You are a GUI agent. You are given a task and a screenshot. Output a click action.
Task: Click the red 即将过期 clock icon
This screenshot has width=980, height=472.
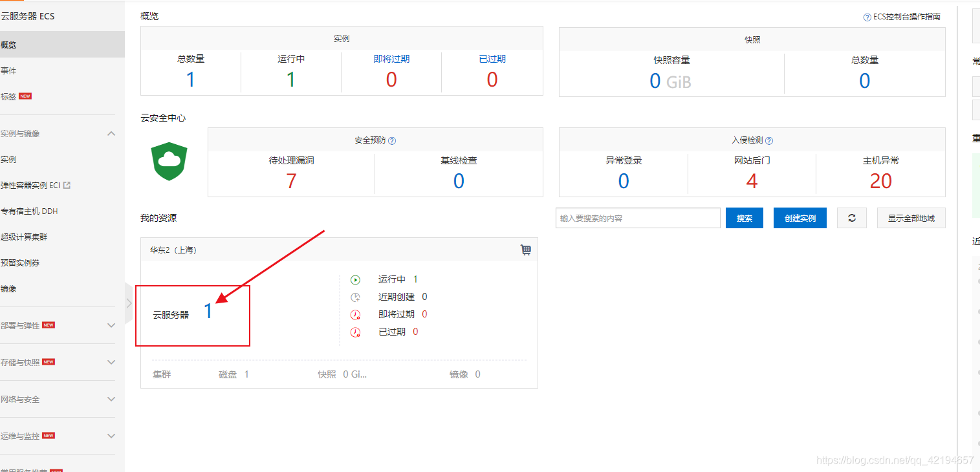pos(355,314)
